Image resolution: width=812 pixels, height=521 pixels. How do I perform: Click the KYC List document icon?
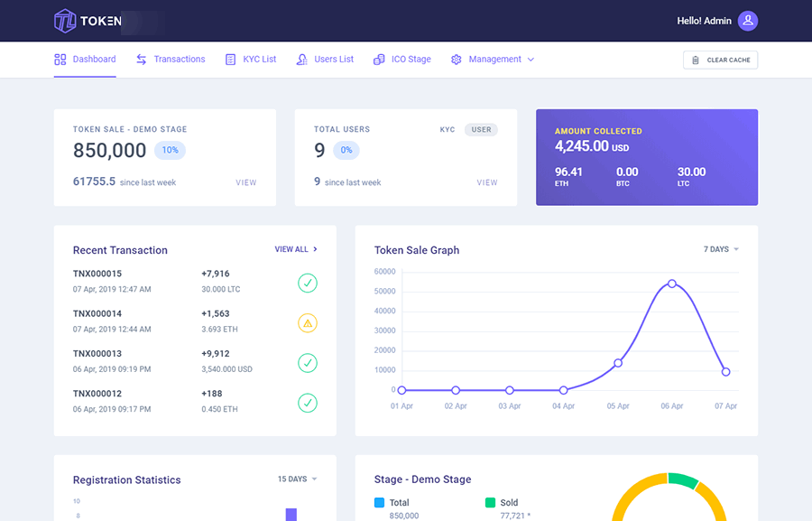point(230,60)
